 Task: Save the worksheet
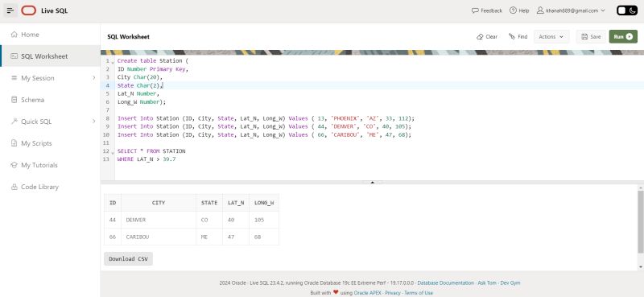(591, 36)
